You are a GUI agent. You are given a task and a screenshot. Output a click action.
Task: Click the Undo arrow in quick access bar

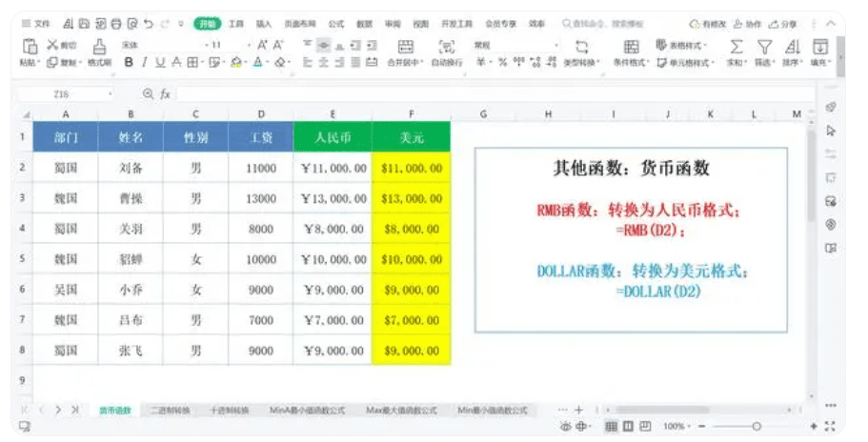148,23
